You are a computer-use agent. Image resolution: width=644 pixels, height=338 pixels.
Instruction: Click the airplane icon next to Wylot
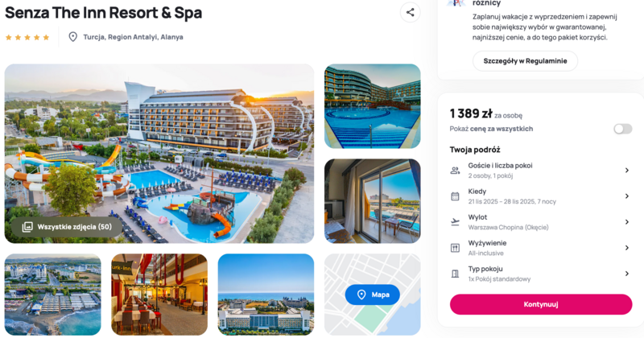click(455, 222)
